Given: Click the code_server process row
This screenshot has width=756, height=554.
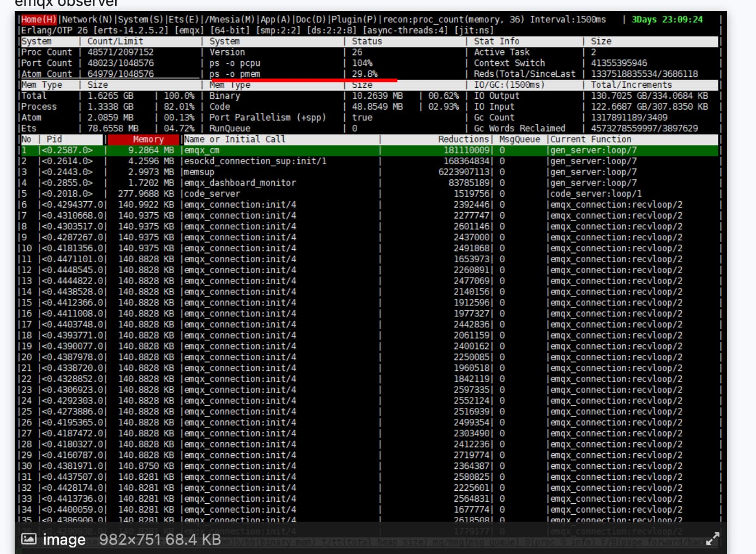Looking at the screenshot, I should pyautogui.click(x=212, y=194).
